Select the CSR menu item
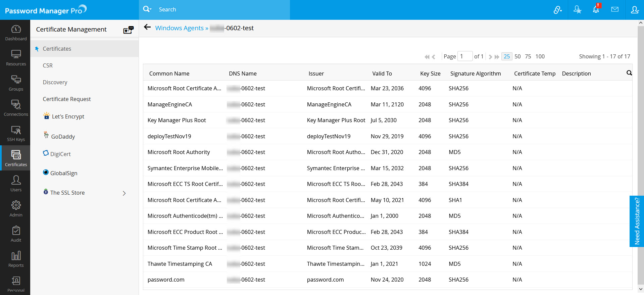Viewport: 644px width, 295px height. click(48, 65)
